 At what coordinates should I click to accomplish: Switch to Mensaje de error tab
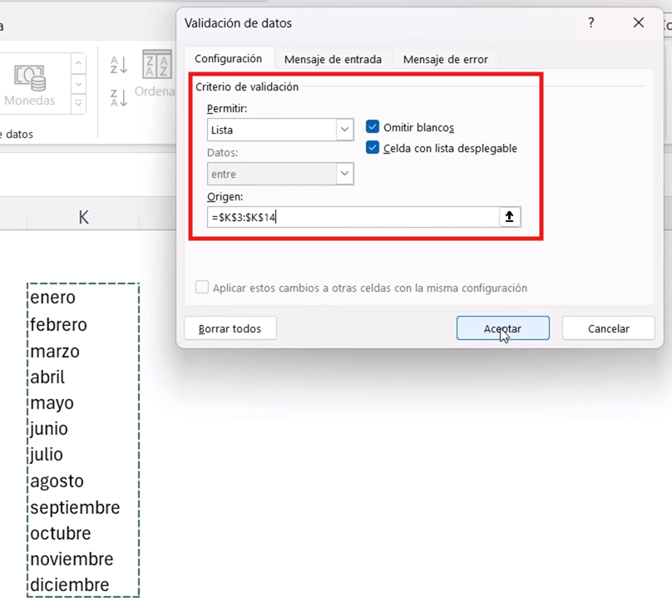[x=445, y=59]
